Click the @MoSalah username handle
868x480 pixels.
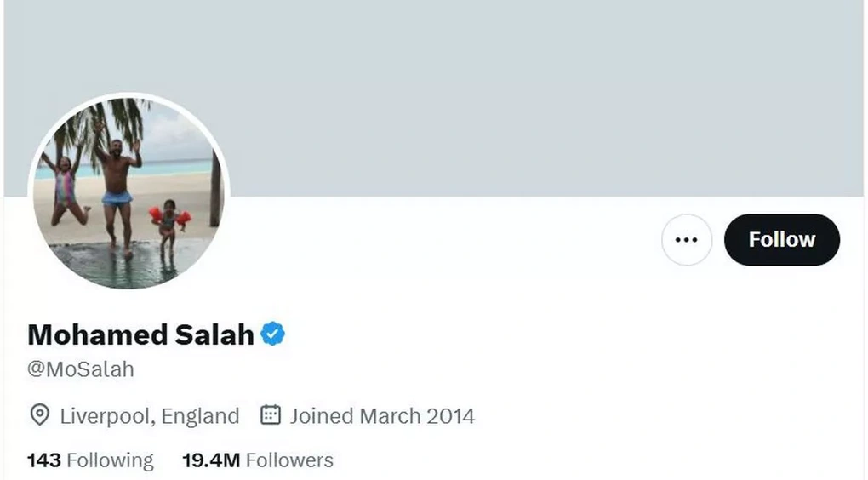[x=81, y=370]
